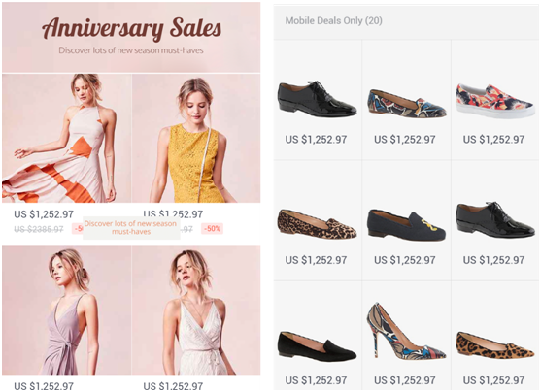This screenshot has height=392, width=541.
Task: Select the black suede pointed flat
Action: [x=317, y=346]
